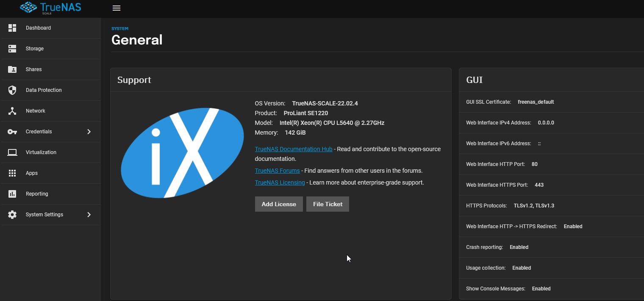Go to Reporting in the sidebar
Screen dimensions: 644x301
(50, 194)
